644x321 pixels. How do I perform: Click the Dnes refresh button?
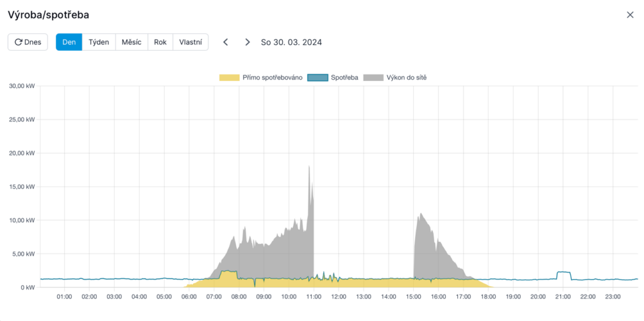[x=28, y=42]
